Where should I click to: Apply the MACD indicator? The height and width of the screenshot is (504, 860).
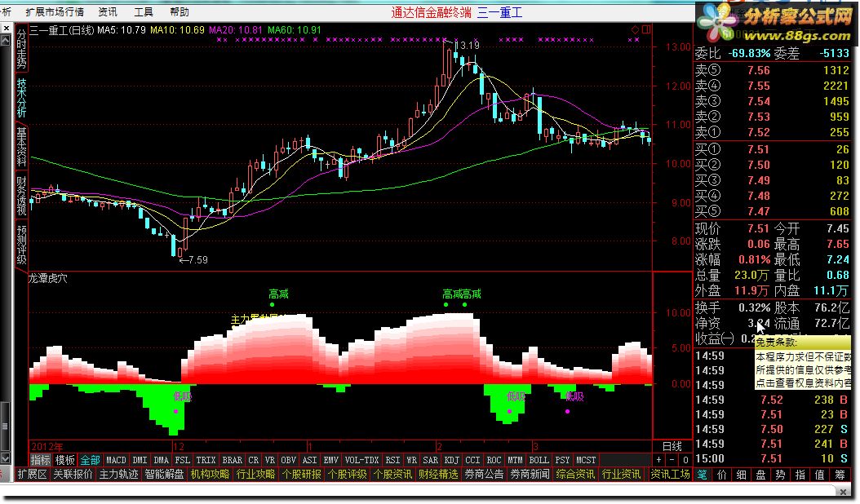click(x=116, y=460)
